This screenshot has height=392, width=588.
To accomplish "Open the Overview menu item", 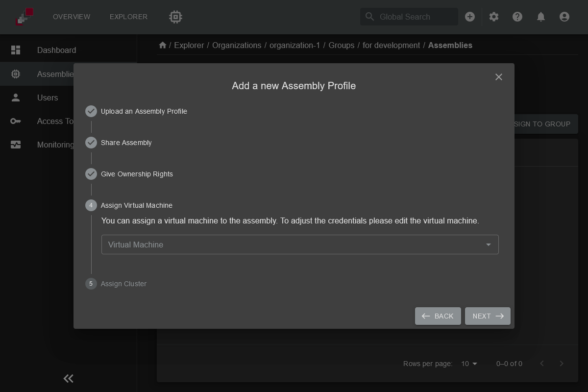I will [x=72, y=17].
